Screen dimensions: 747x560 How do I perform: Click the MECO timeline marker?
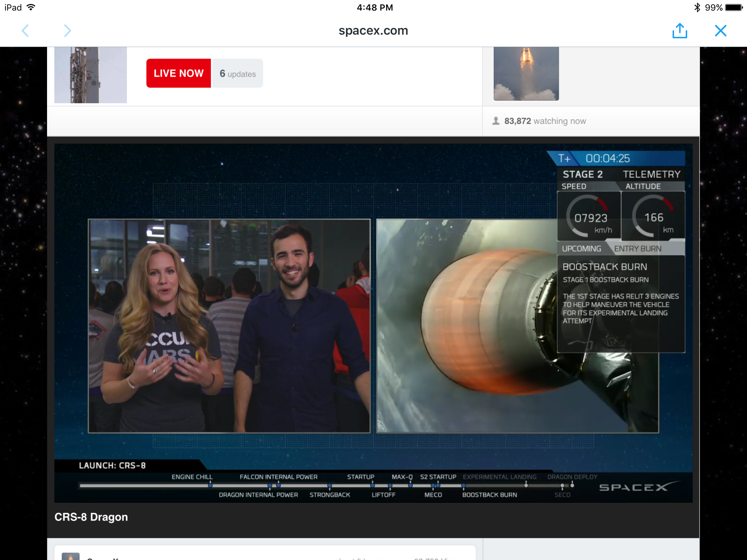[433, 486]
